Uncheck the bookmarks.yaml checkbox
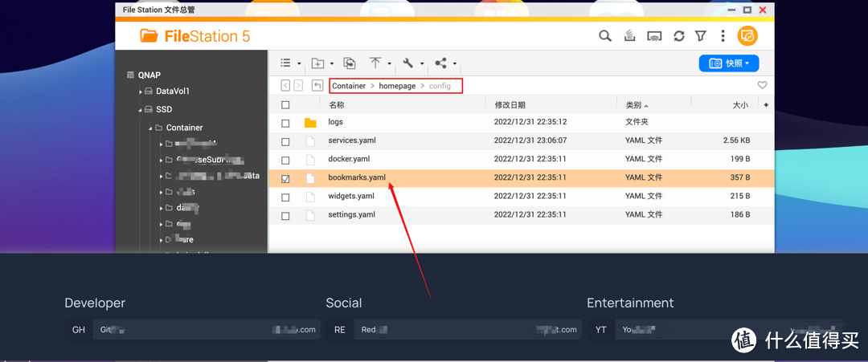 [x=285, y=178]
